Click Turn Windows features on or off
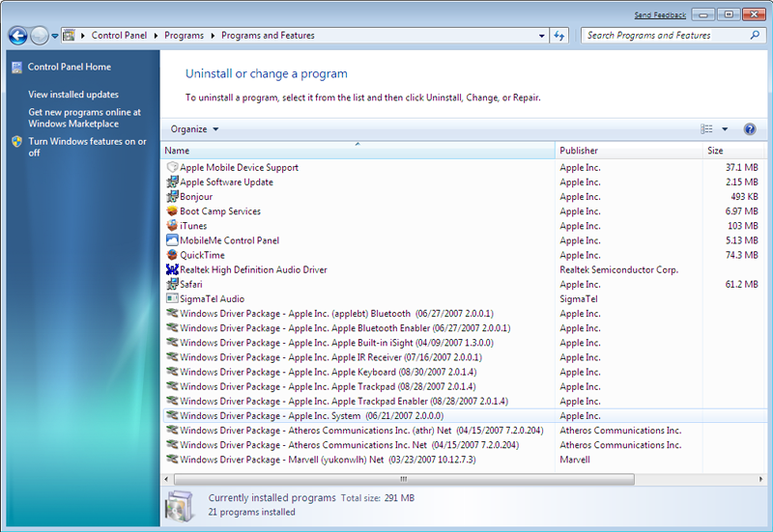 (x=87, y=148)
